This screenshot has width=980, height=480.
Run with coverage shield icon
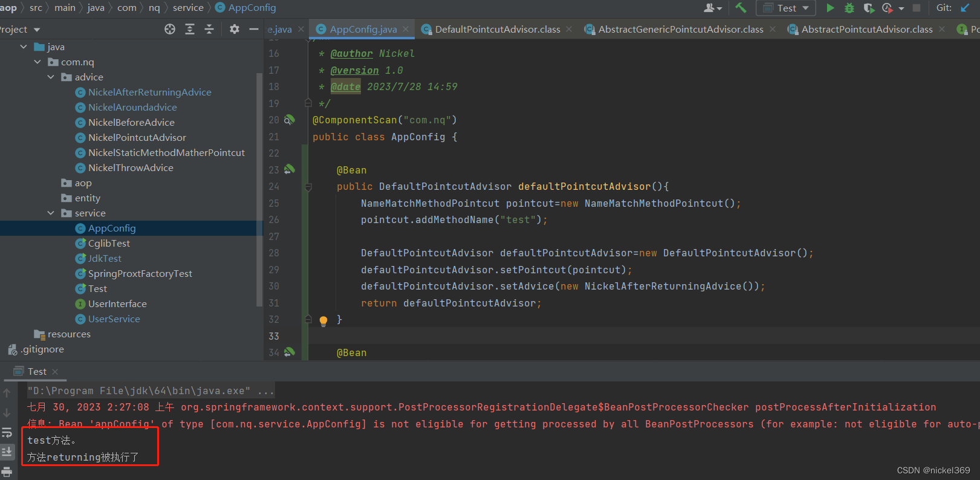(x=869, y=8)
